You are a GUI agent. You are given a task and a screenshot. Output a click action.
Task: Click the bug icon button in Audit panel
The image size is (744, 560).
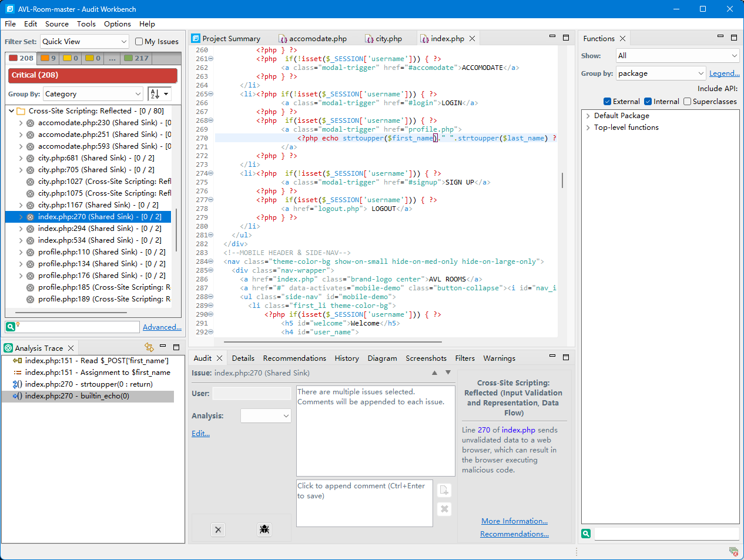point(264,529)
